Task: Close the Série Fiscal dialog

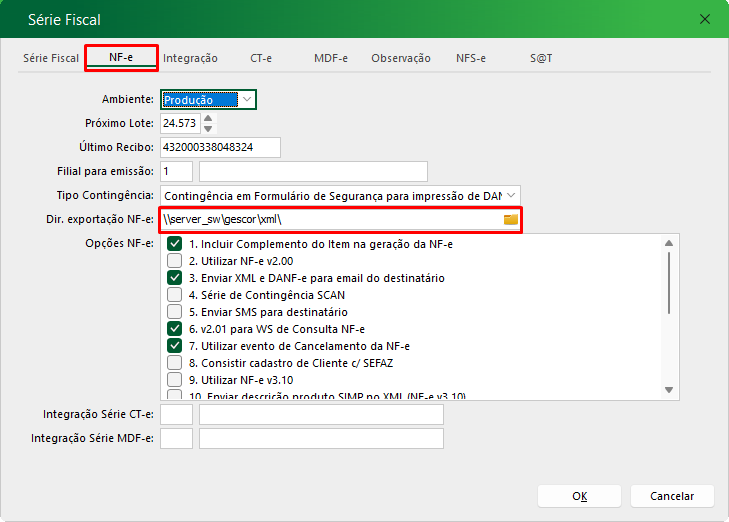Action: pos(705,19)
